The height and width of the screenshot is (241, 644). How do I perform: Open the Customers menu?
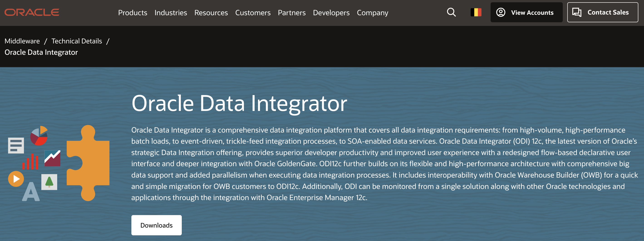point(253,13)
